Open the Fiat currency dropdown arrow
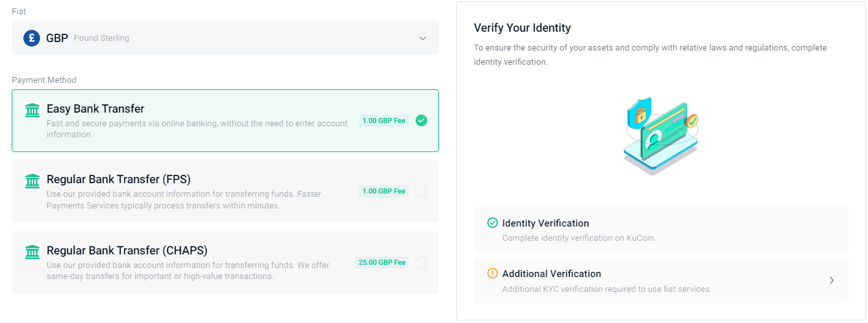Viewport: 868px width, 323px height. point(423,38)
